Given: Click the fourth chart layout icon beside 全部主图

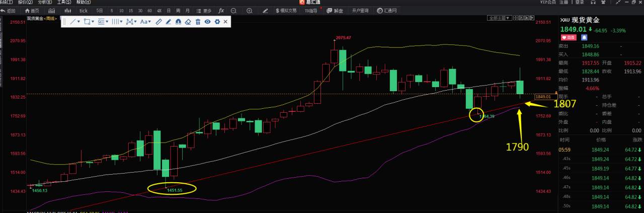Looking at the screenshot, I should point(532,18).
